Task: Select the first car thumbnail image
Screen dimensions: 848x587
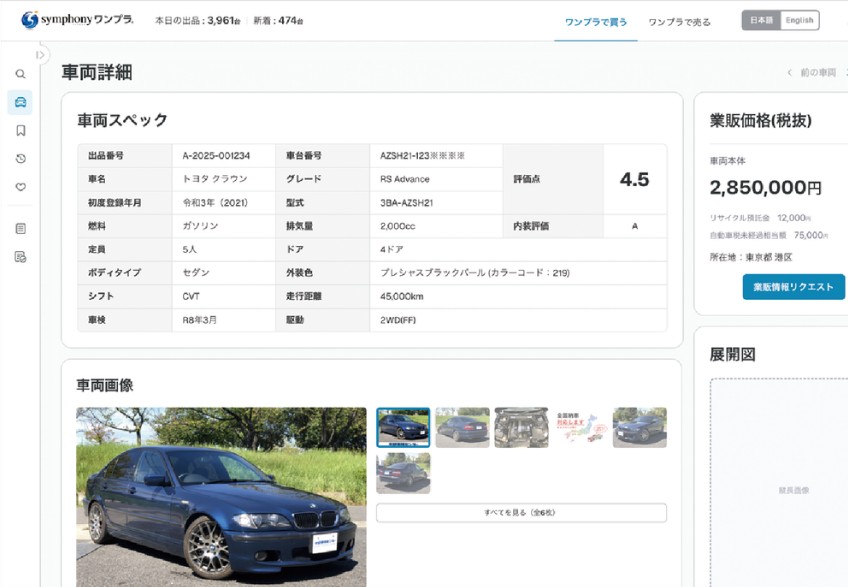Action: pos(403,427)
